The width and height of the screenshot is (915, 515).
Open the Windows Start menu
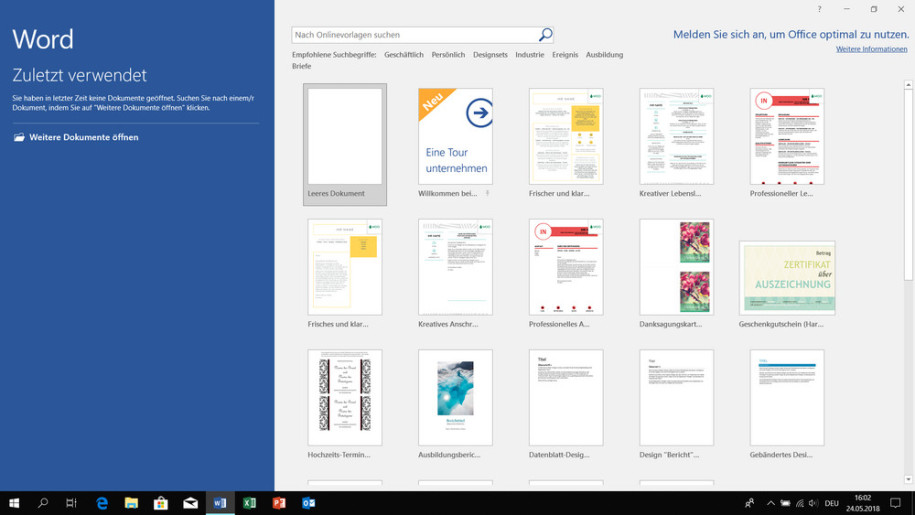[14, 503]
